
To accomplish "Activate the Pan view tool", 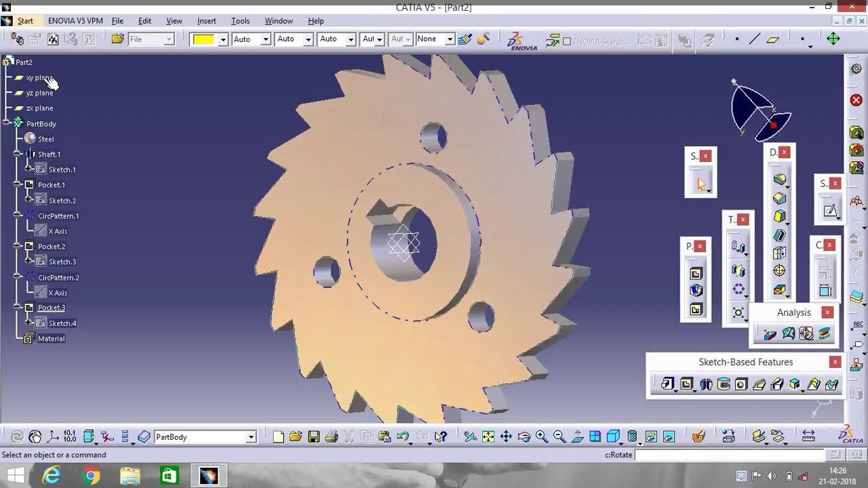I will [x=506, y=437].
